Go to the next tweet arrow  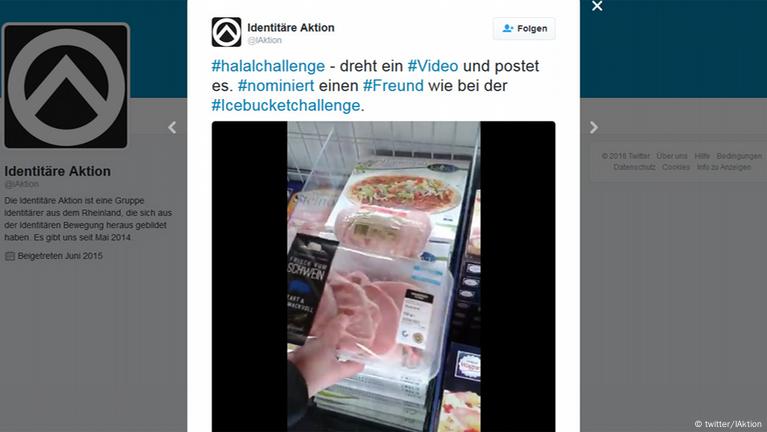593,128
